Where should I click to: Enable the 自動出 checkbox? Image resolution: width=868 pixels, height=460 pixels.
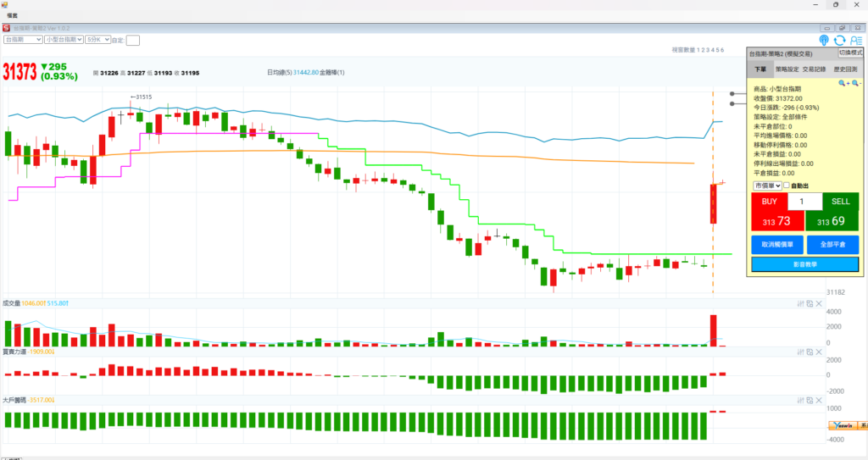[786, 186]
